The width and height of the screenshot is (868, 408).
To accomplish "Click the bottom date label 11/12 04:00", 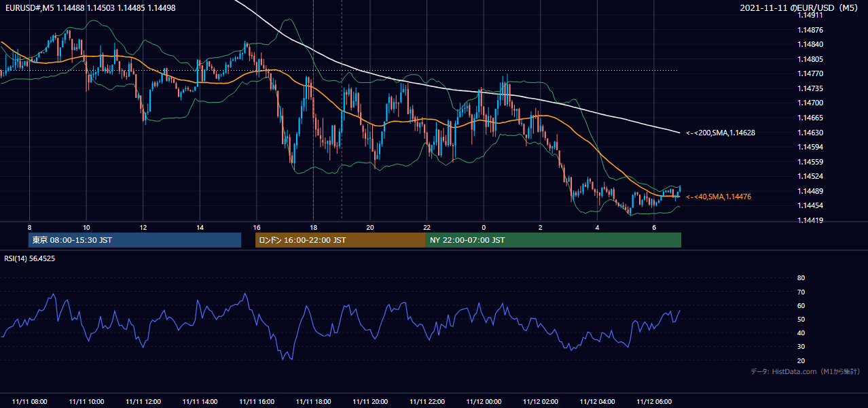I will 597,402.
